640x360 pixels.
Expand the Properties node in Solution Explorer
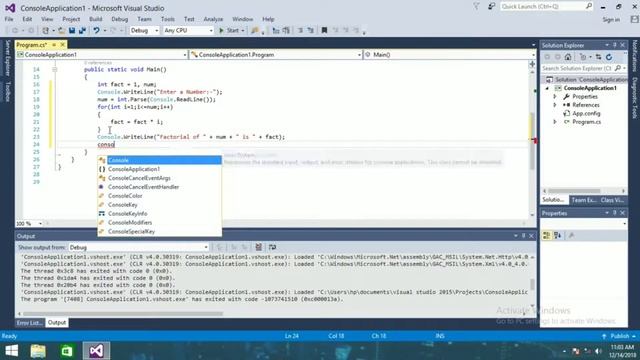point(555,97)
